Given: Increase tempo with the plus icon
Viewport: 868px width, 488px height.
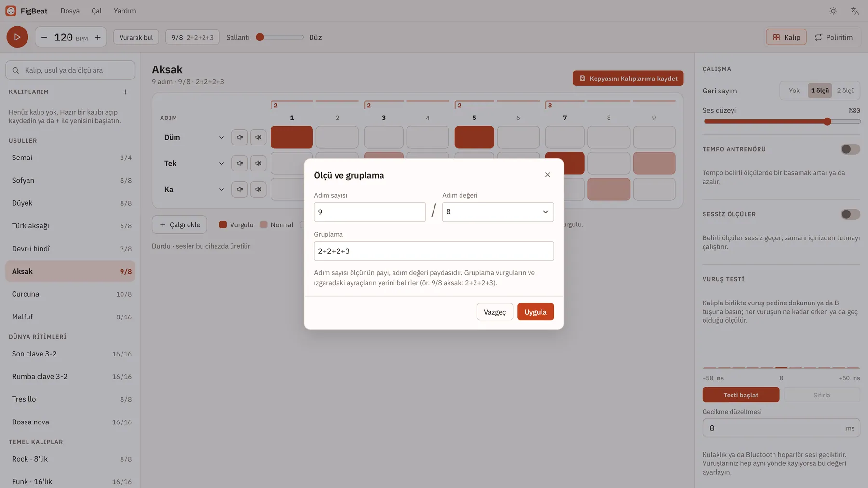Looking at the screenshot, I should click(98, 37).
